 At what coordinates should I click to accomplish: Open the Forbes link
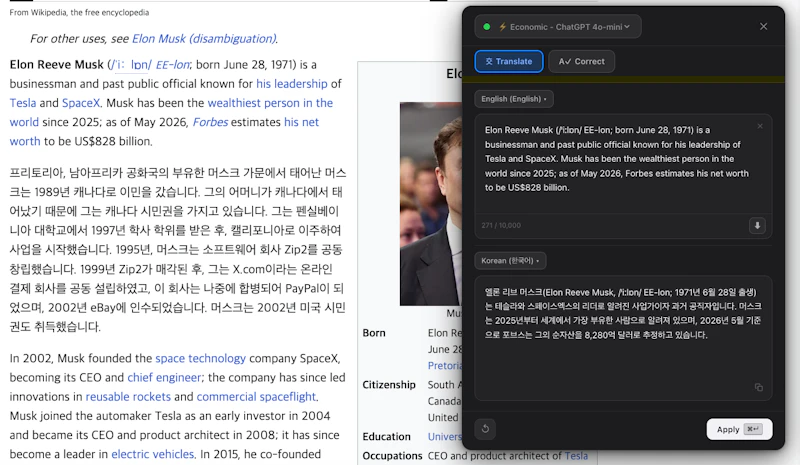pos(210,123)
